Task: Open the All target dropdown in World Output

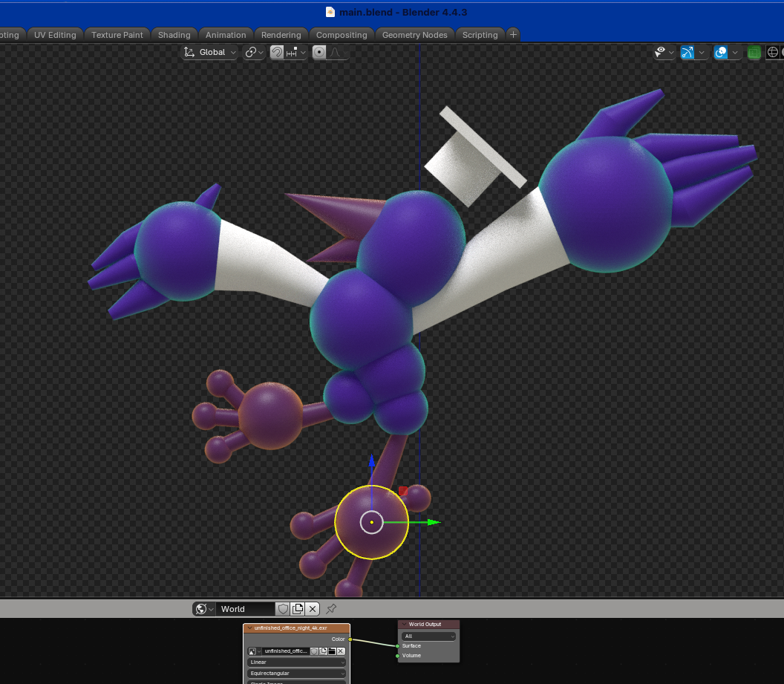Action: point(428,636)
